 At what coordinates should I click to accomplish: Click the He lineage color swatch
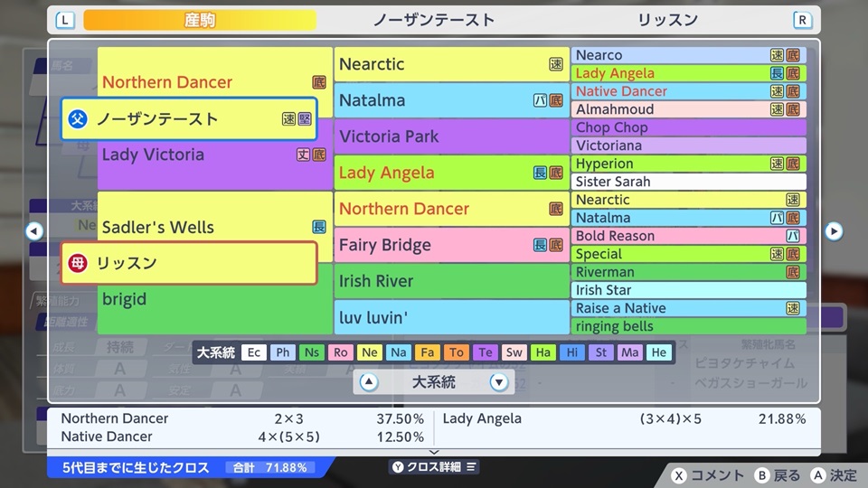[x=659, y=352]
